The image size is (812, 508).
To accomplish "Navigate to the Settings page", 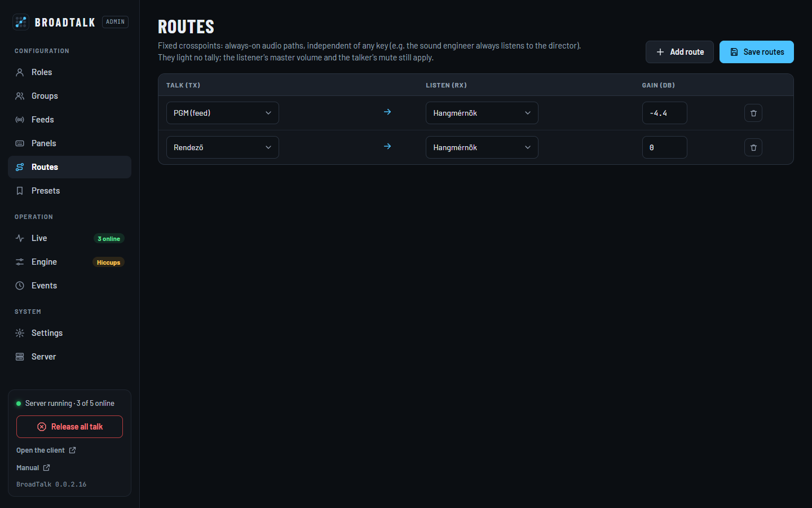I will pyautogui.click(x=70, y=333).
